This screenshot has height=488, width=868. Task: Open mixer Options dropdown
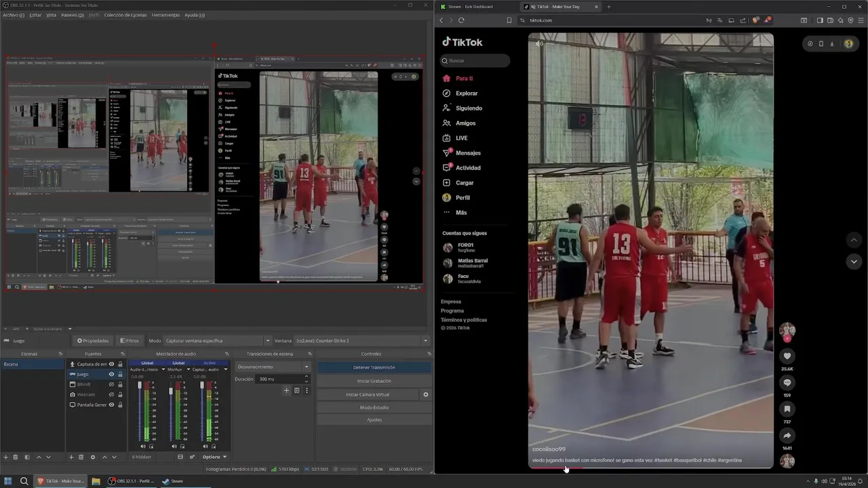click(214, 457)
